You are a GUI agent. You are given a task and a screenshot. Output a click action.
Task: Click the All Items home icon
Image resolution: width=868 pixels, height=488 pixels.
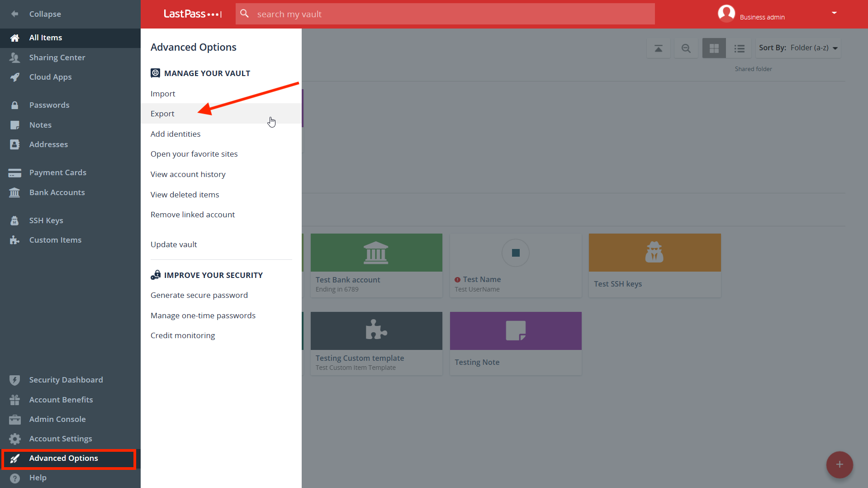pos(15,38)
